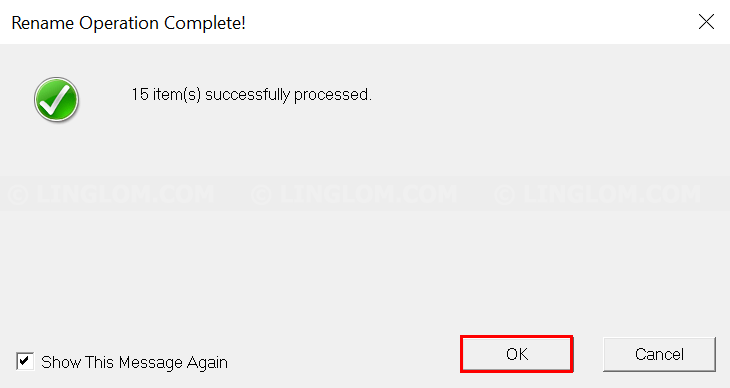Close the dialog with the X icon
730x388 pixels.
pyautogui.click(x=706, y=21)
